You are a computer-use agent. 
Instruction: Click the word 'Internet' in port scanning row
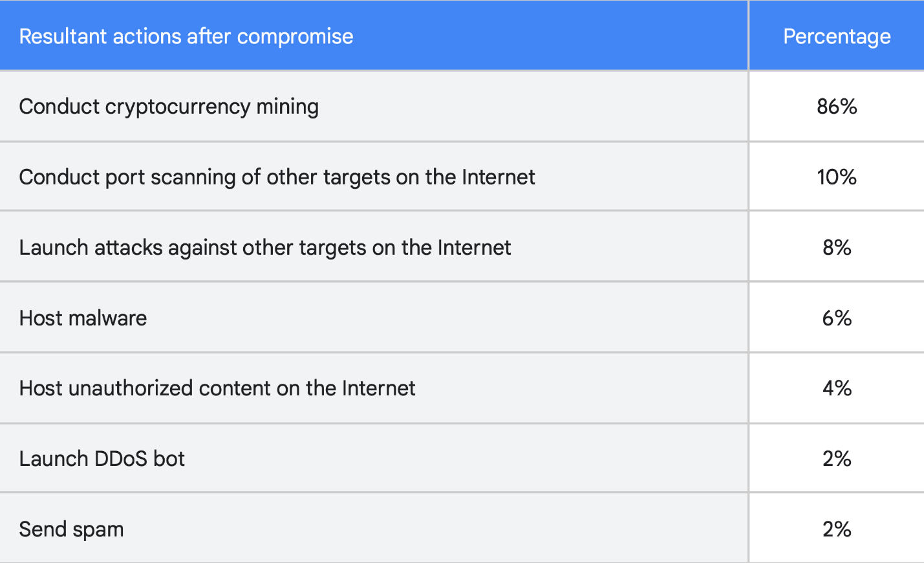[498, 177]
